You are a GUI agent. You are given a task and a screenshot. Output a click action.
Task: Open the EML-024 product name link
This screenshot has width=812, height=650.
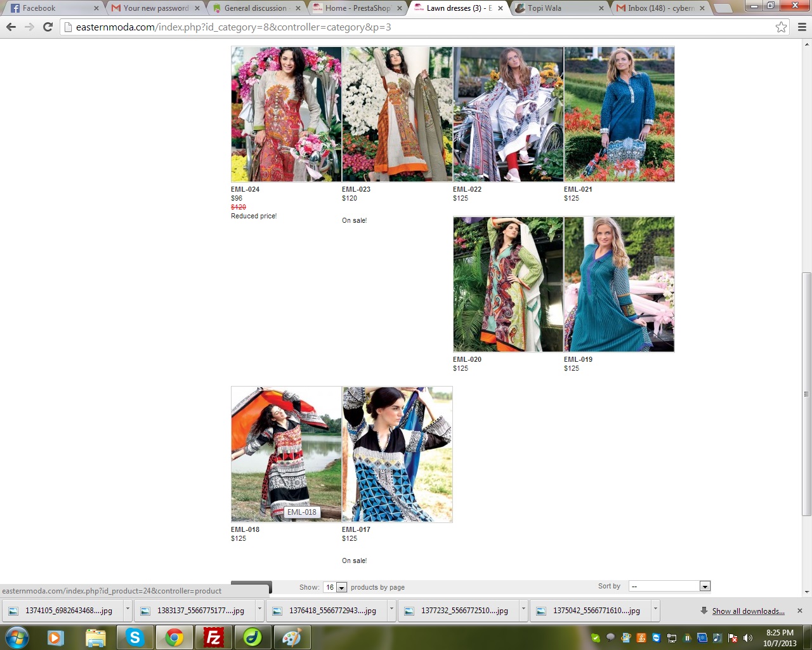[x=245, y=189]
